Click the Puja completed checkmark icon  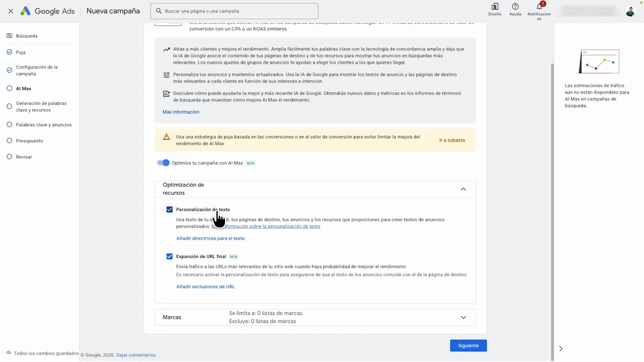(x=10, y=52)
